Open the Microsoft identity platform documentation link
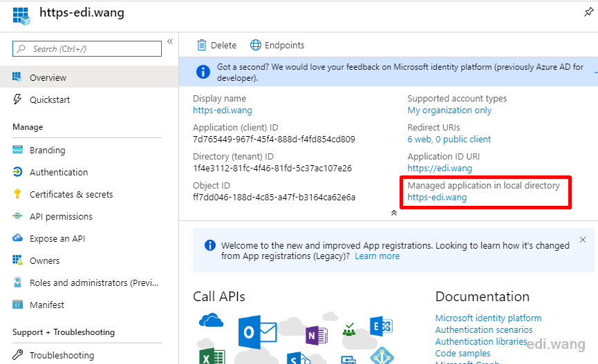598x364 pixels. pyautogui.click(x=488, y=318)
